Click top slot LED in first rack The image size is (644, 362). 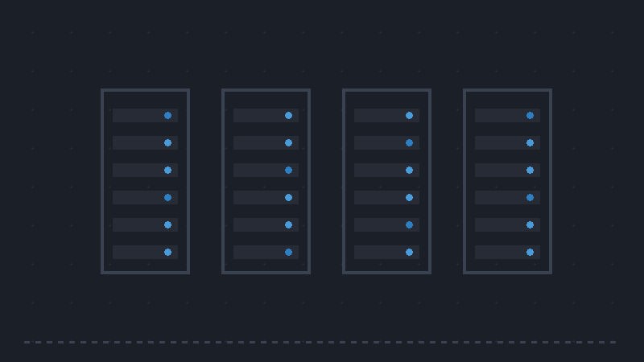[168, 115]
